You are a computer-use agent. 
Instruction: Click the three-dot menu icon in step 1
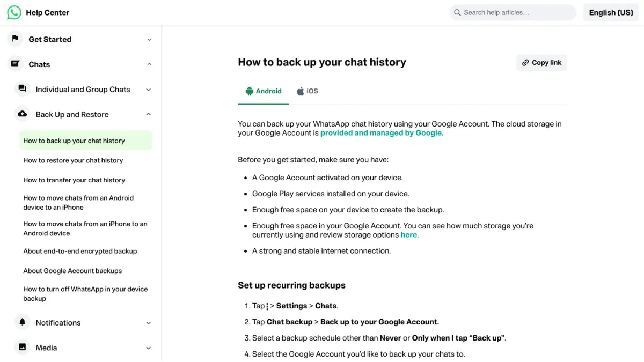pyautogui.click(x=267, y=306)
